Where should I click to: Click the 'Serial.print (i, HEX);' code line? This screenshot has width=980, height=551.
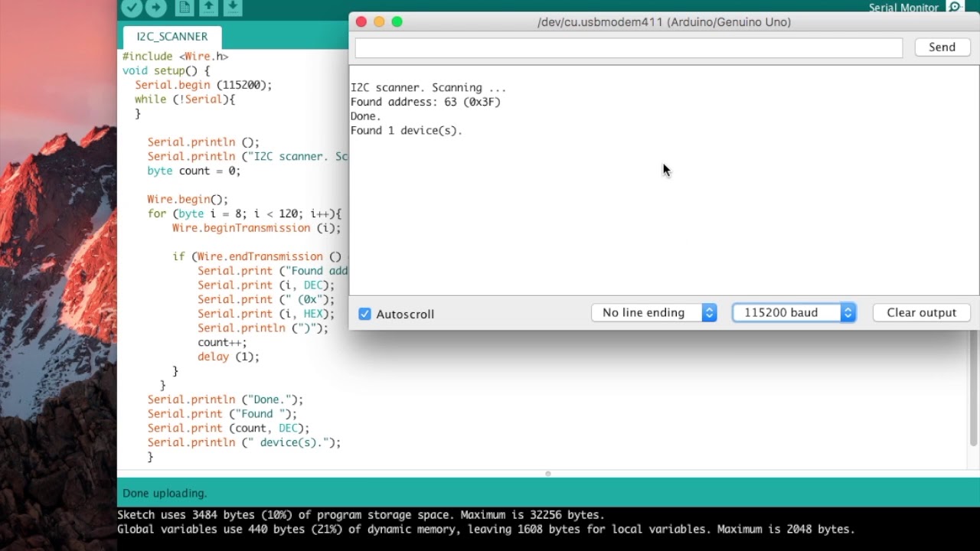266,314
